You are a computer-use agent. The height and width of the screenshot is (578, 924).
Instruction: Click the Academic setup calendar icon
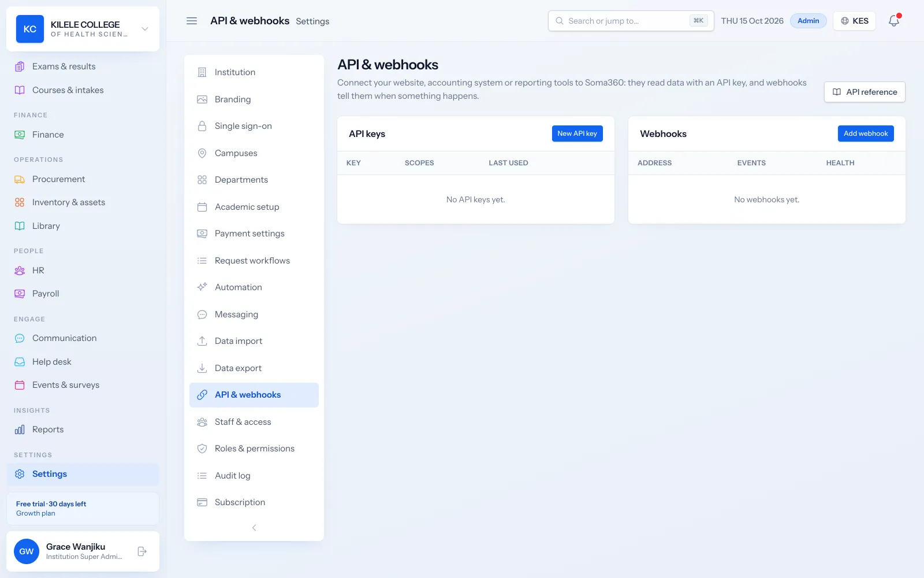click(202, 207)
